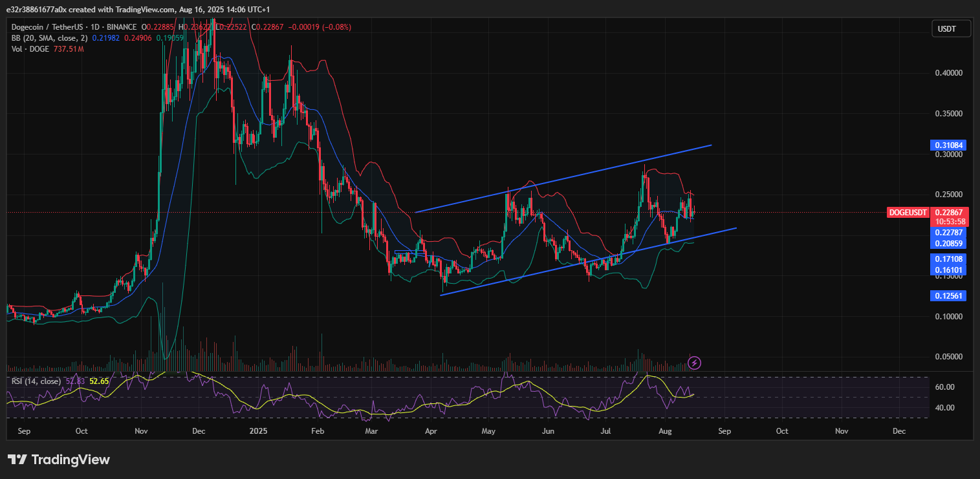The image size is (980, 479).
Task: Click the 0.10000 price axis tick
Action: coord(949,317)
